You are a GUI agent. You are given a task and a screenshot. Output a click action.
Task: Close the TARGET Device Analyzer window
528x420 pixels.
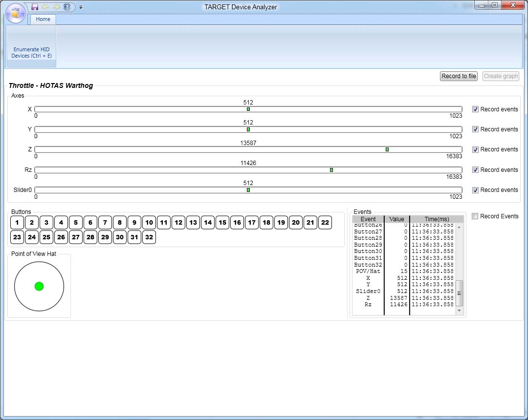[x=512, y=5]
